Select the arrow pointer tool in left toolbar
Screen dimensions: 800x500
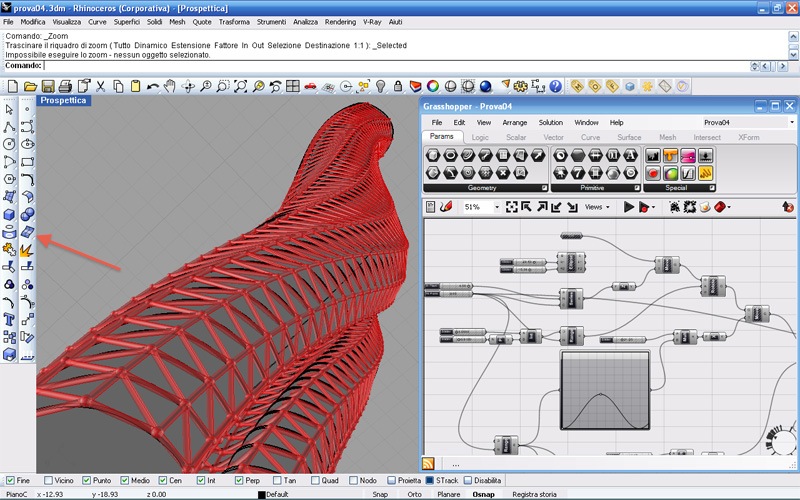[9, 109]
